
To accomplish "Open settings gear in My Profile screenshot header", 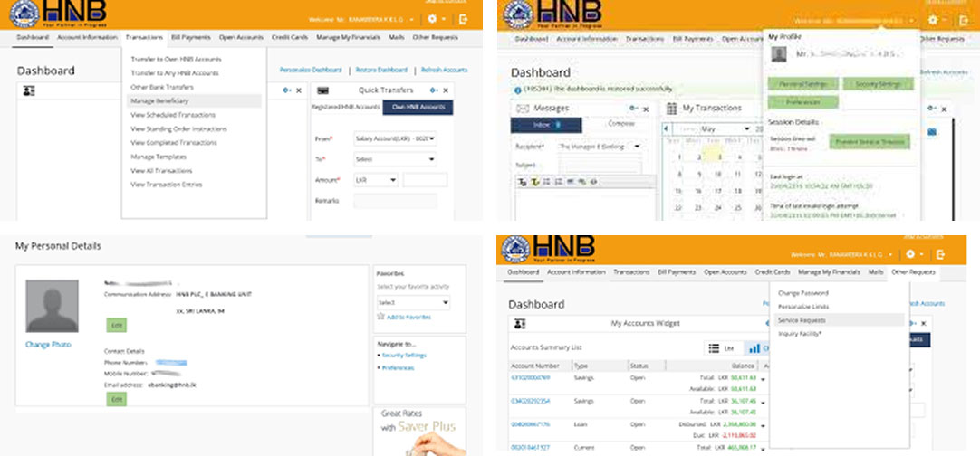I will coord(933,20).
